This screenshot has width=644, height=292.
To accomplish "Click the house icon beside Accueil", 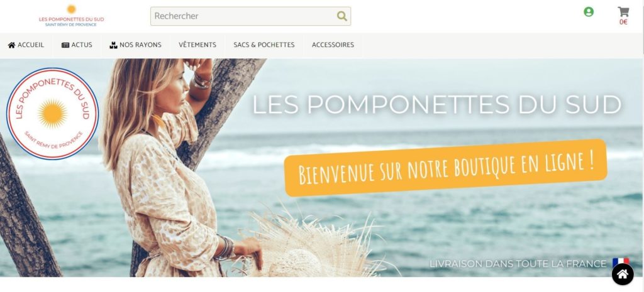I will click(x=11, y=45).
